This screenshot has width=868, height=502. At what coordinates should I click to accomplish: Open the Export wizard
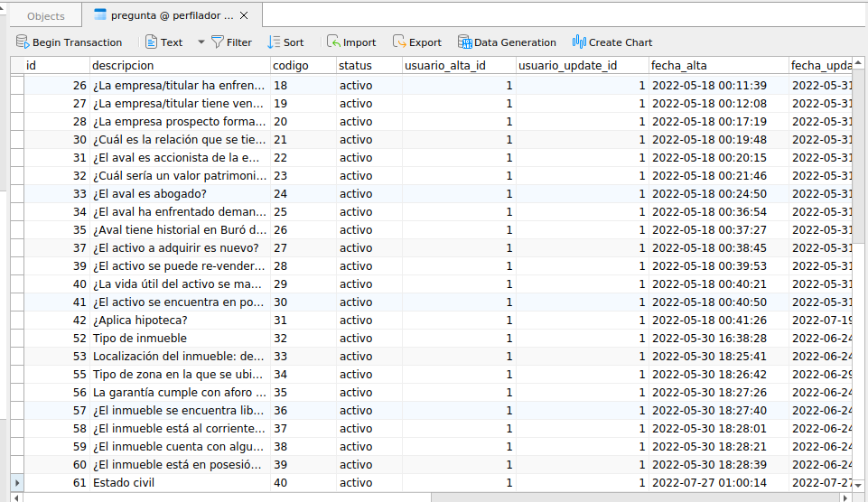[399, 42]
